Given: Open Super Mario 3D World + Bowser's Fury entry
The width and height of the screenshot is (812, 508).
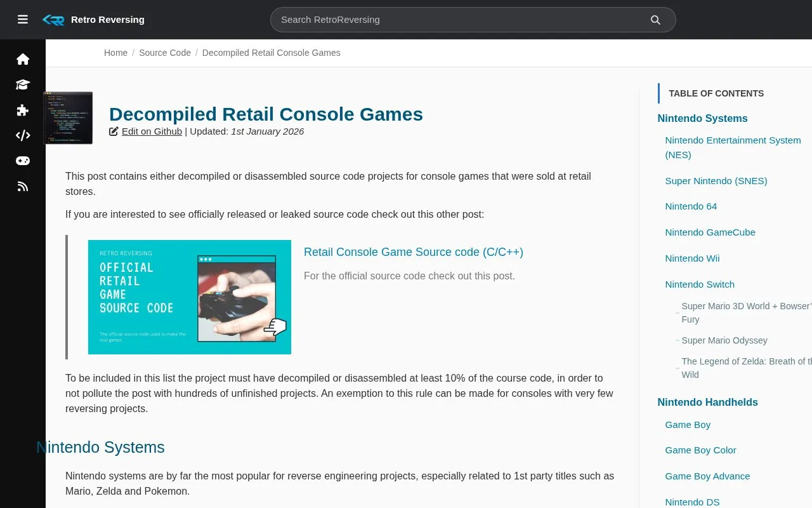Looking at the screenshot, I should pos(746,313).
